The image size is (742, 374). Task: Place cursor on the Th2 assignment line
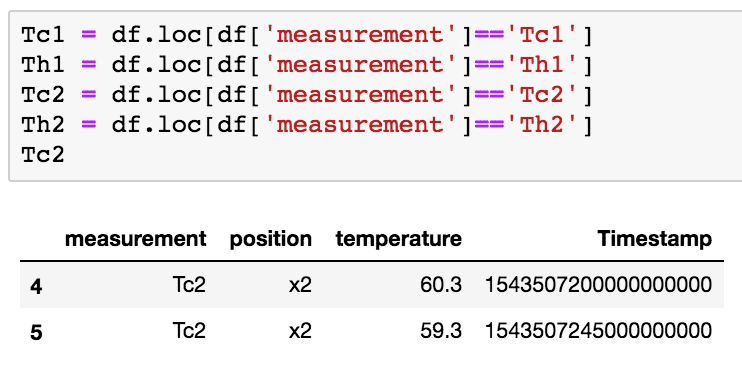(x=307, y=125)
